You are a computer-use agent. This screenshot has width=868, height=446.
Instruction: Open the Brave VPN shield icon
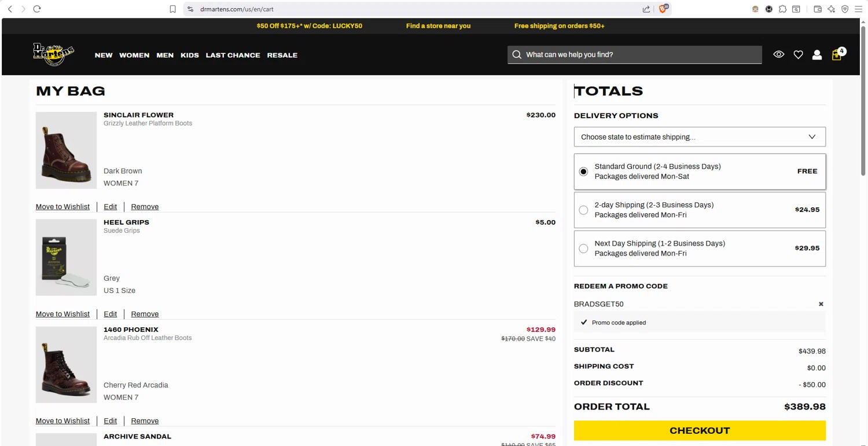pyautogui.click(x=845, y=9)
